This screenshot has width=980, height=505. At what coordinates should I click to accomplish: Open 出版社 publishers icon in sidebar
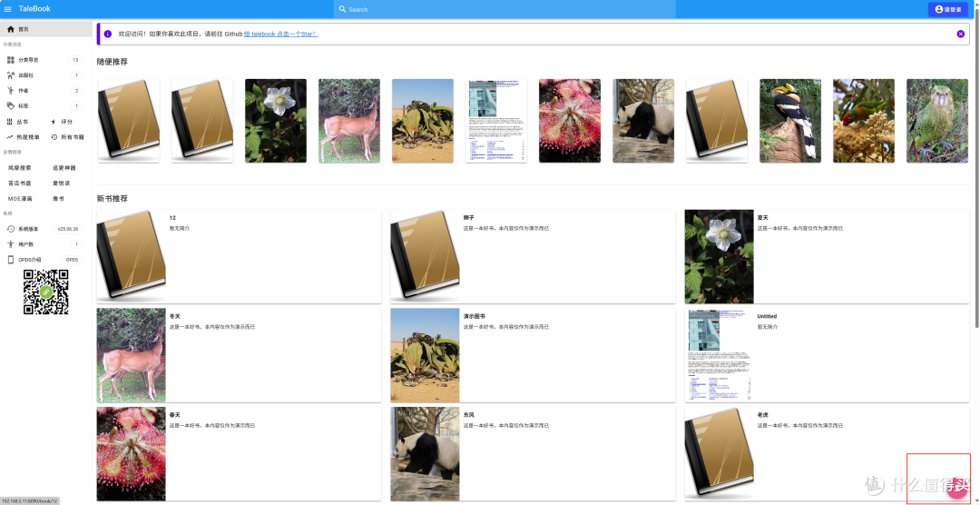(11, 75)
